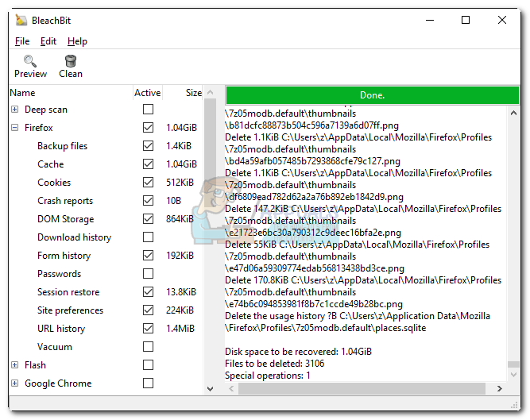Select the Deep scan row label
Screen dimensions: 530x420
tap(46, 110)
